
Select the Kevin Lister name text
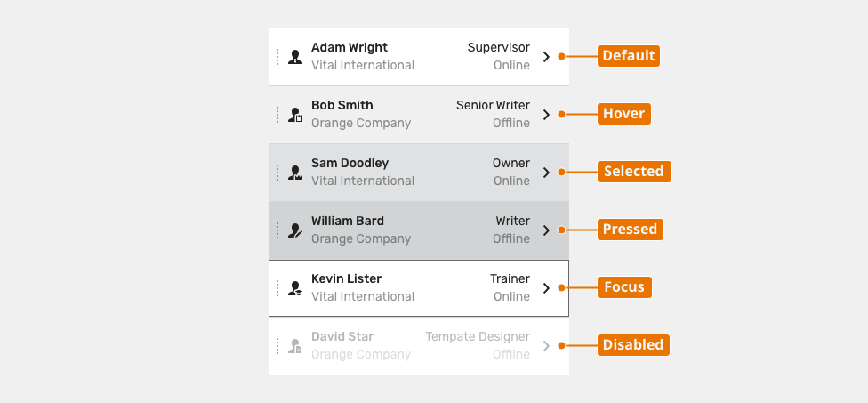347,278
